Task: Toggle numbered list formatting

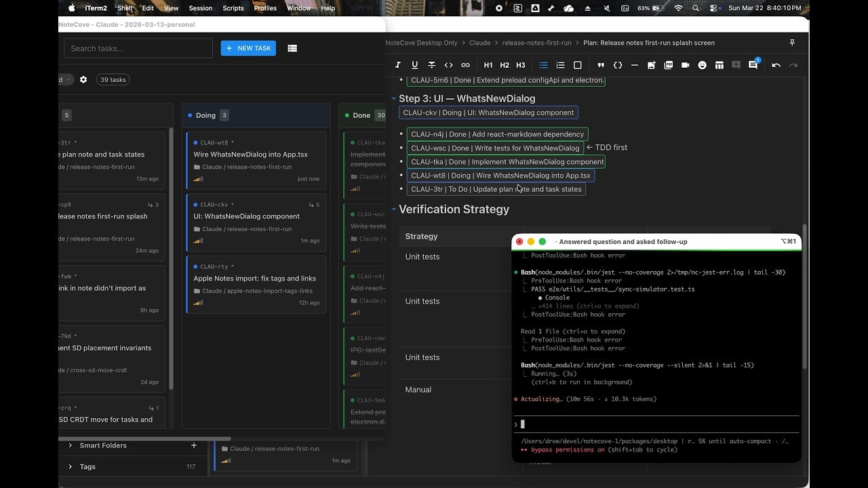Action: pos(560,65)
